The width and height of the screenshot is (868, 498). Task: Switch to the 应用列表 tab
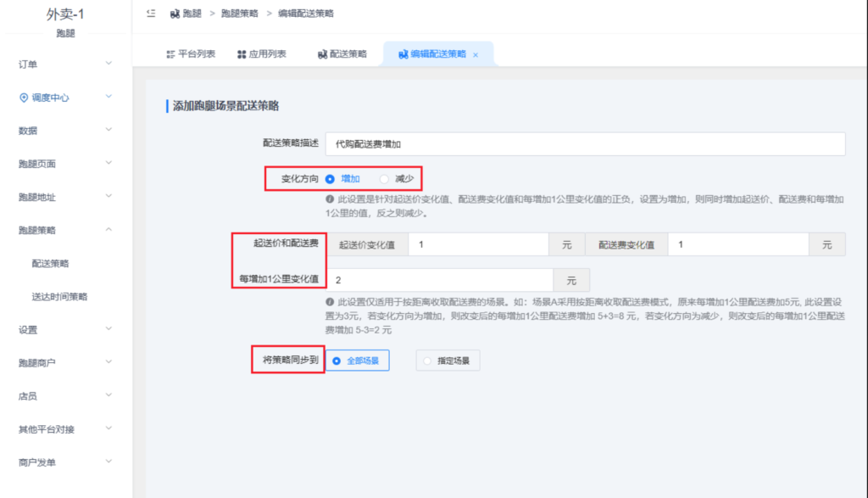(x=263, y=53)
